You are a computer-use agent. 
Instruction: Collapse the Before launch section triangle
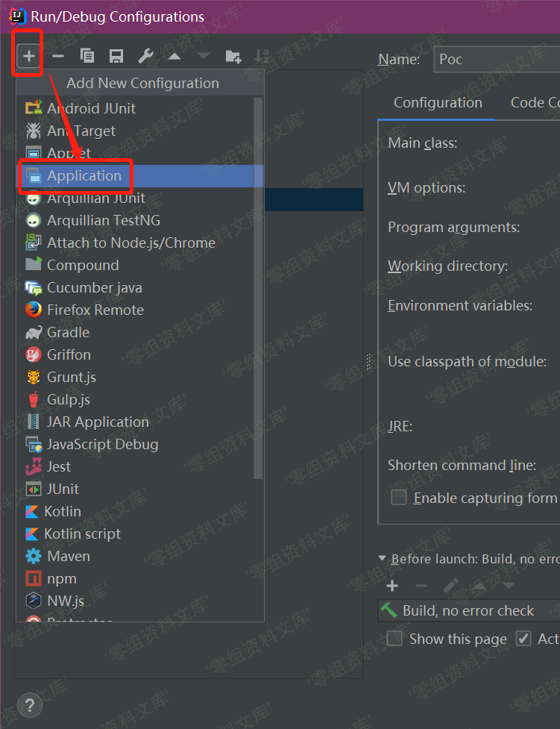click(x=383, y=558)
